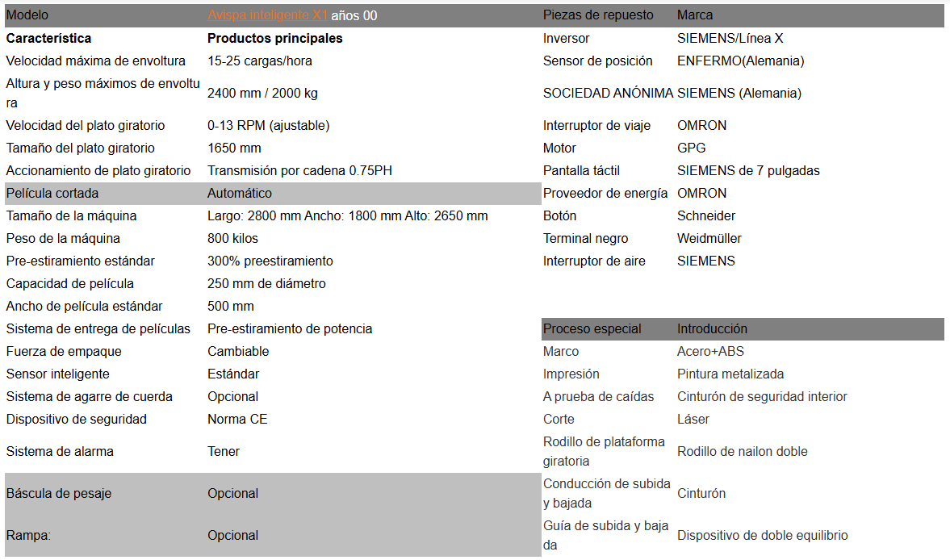
Task: Click the Modelo header cell
Action: 27,15
